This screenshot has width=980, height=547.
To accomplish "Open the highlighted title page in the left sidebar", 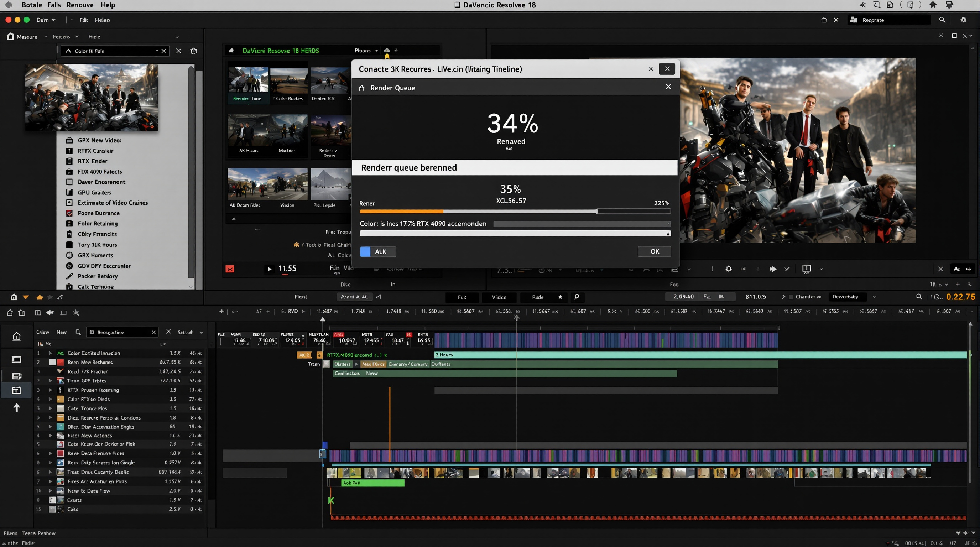I will tap(16, 390).
